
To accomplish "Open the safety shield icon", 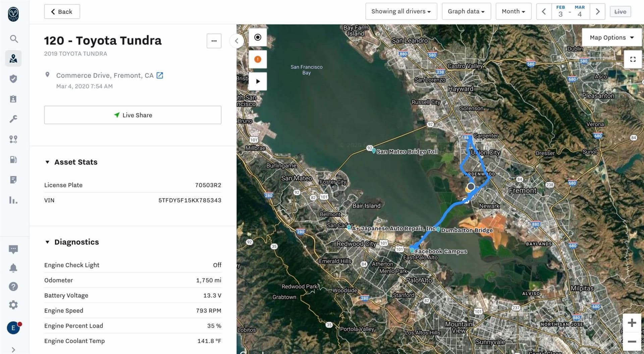I will click(x=13, y=79).
